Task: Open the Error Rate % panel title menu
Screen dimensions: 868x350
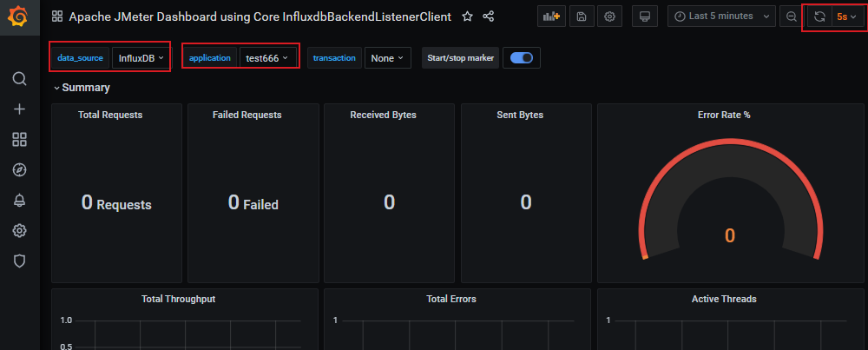Action: (x=724, y=115)
